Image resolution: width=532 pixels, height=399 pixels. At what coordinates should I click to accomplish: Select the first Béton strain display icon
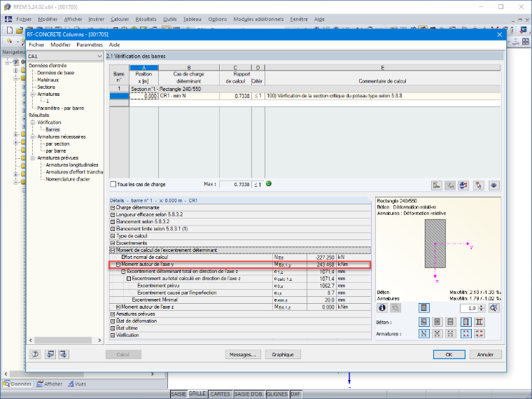coord(423,321)
